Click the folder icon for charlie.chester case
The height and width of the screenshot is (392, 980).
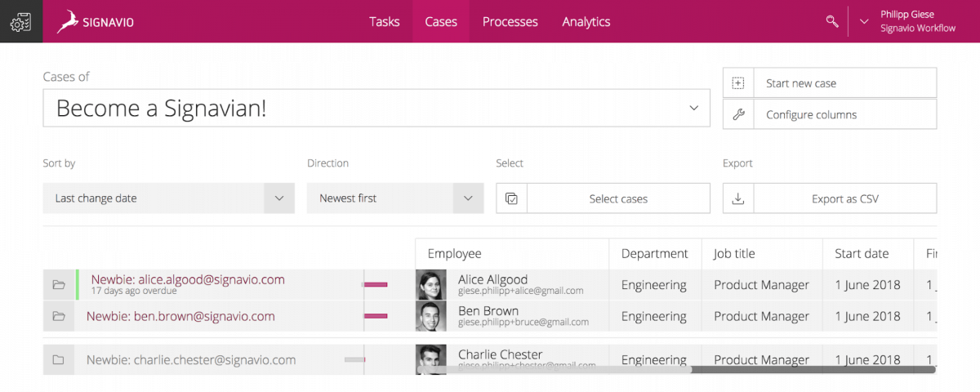pyautogui.click(x=59, y=360)
